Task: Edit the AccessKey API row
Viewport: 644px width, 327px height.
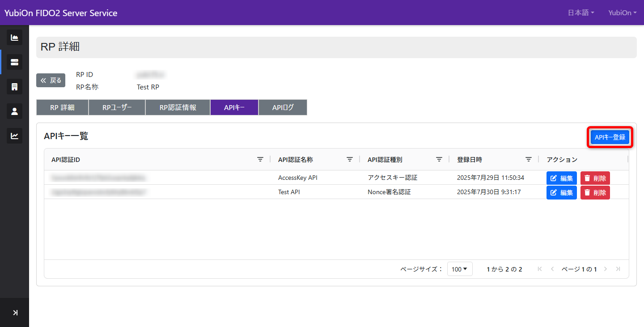Action: click(562, 178)
